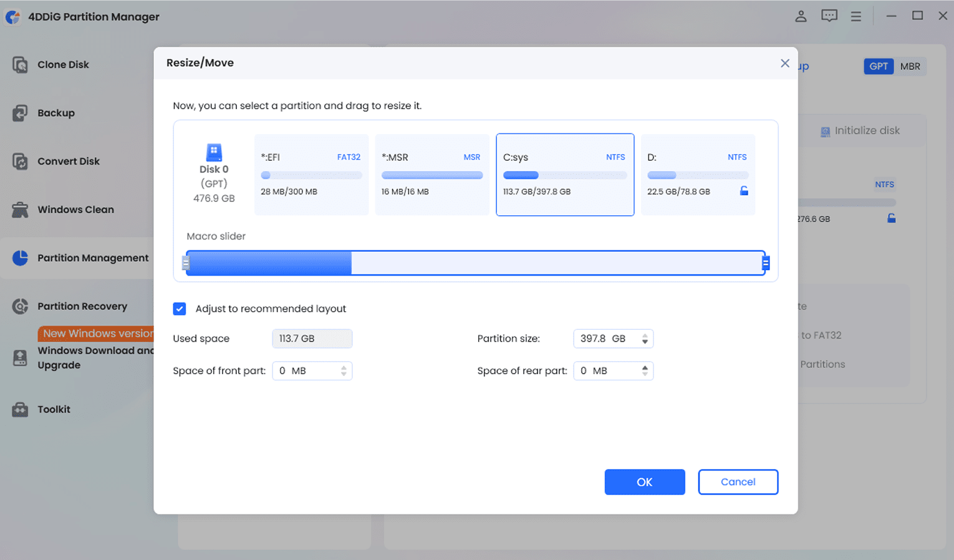Click the left handle of Macro slider

(x=186, y=263)
